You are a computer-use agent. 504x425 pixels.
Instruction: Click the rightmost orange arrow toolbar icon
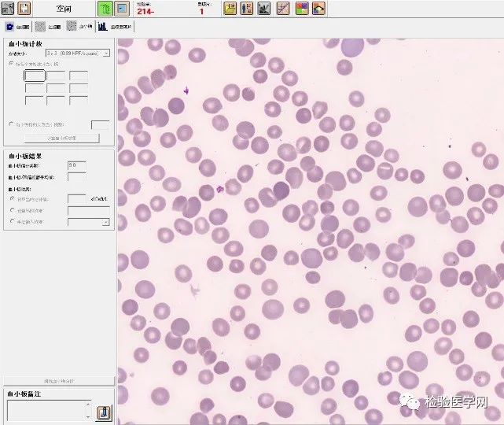coord(318,9)
